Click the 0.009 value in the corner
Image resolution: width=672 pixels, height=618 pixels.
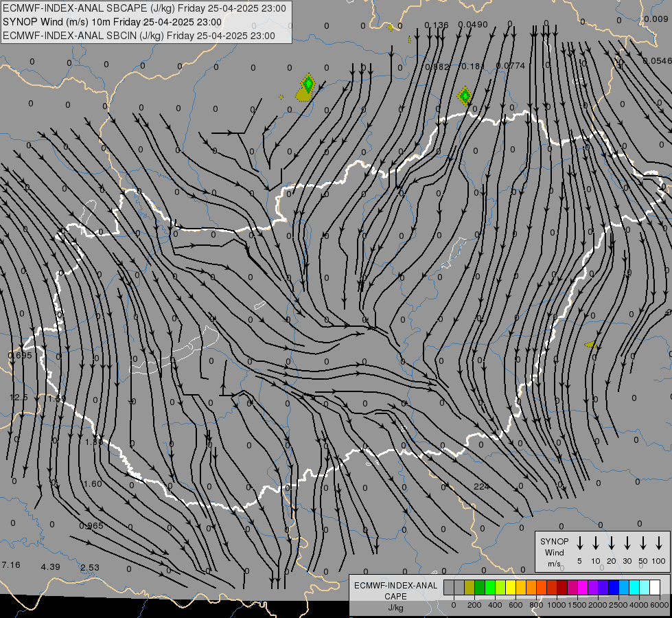(656, 19)
